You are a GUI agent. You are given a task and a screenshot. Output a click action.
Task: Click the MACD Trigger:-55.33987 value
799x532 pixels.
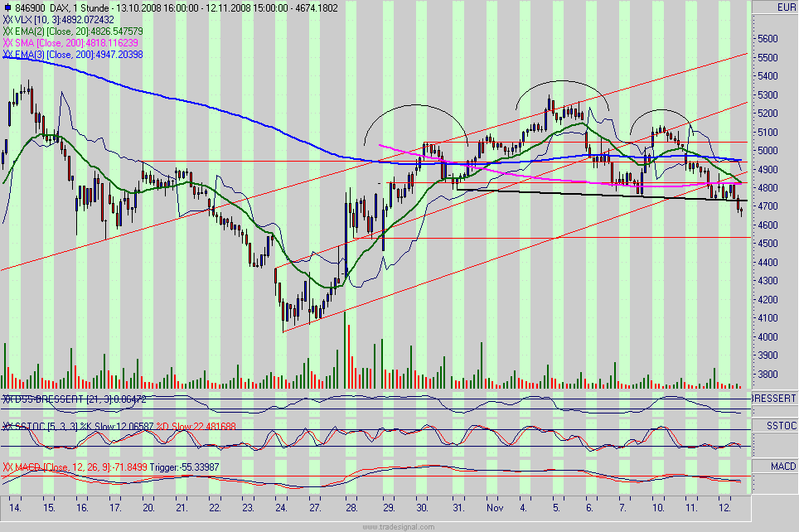click(185, 467)
